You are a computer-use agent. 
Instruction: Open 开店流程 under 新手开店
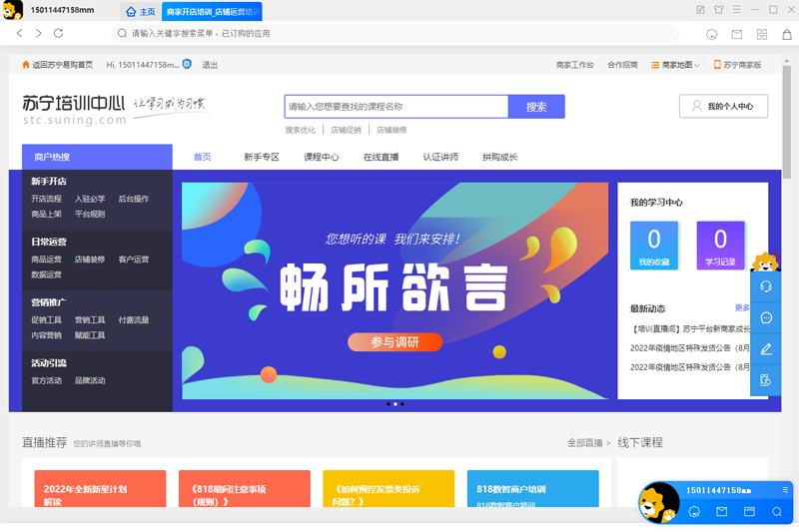[x=46, y=199]
